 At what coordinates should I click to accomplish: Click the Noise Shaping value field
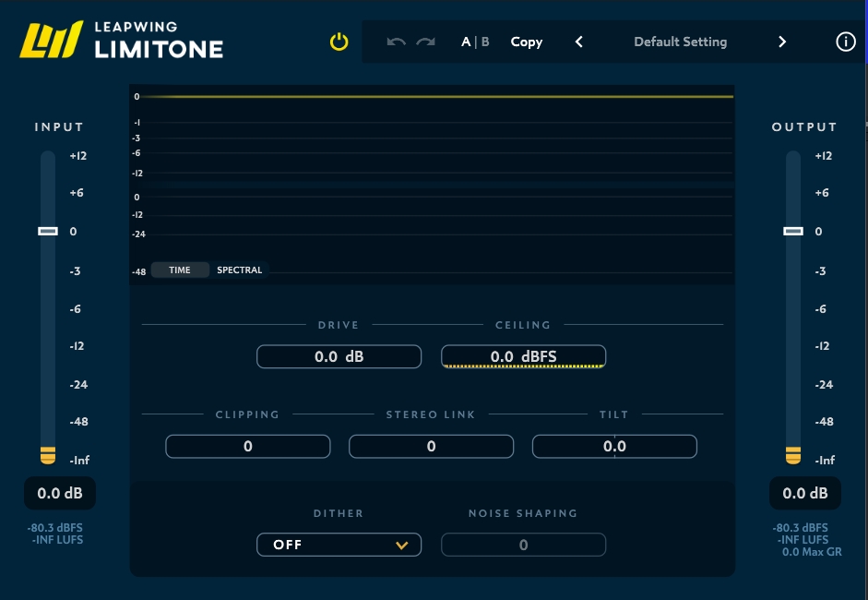click(x=523, y=545)
